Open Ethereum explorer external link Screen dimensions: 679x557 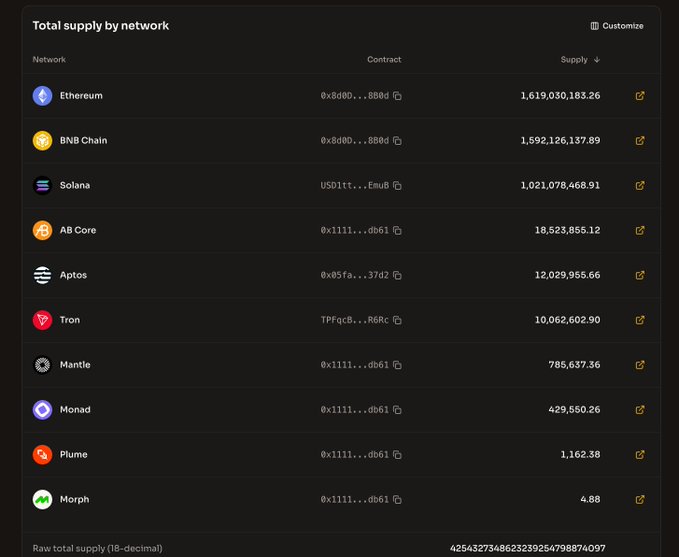pos(640,96)
